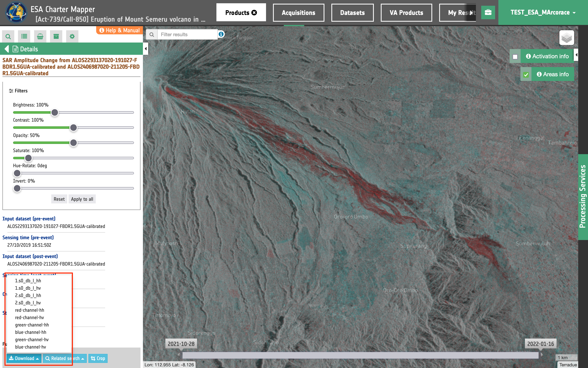This screenshot has width=588, height=368.
Task: Select red-channel-hh download entry
Action: [30, 310]
